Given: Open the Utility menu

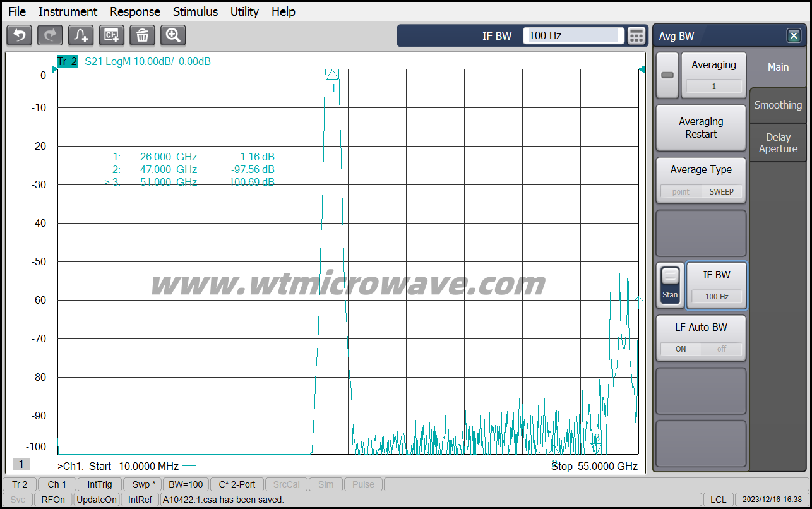Looking at the screenshot, I should [x=244, y=11].
